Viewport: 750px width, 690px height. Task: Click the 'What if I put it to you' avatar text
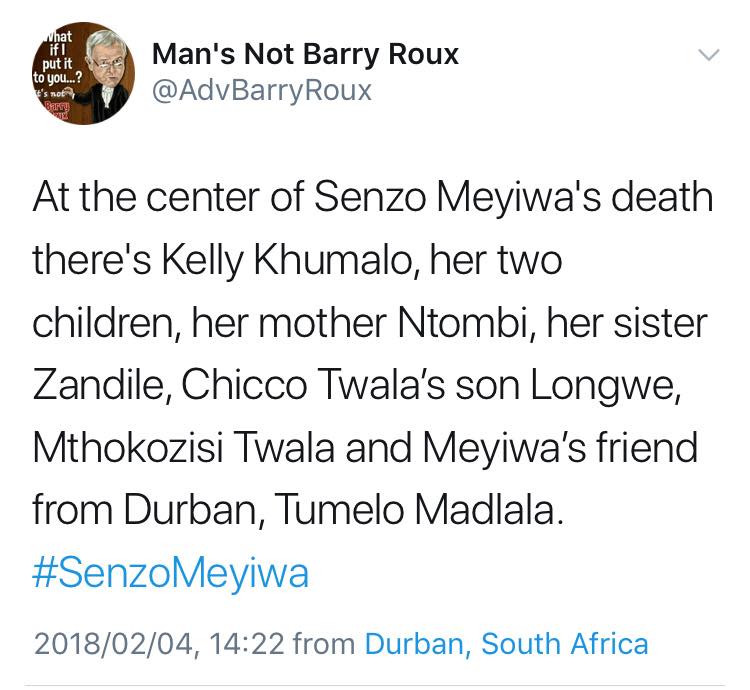coord(56,57)
